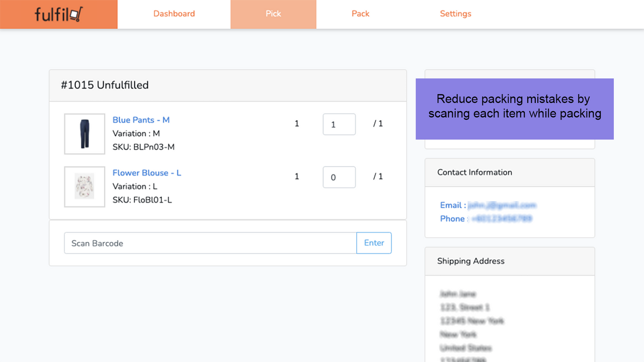Click the blurred email address link
Screen dimensions: 644x362
pyautogui.click(x=502, y=205)
